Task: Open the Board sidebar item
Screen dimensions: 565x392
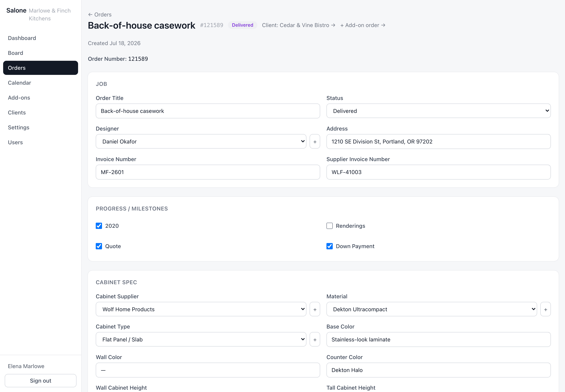Action: point(41,53)
